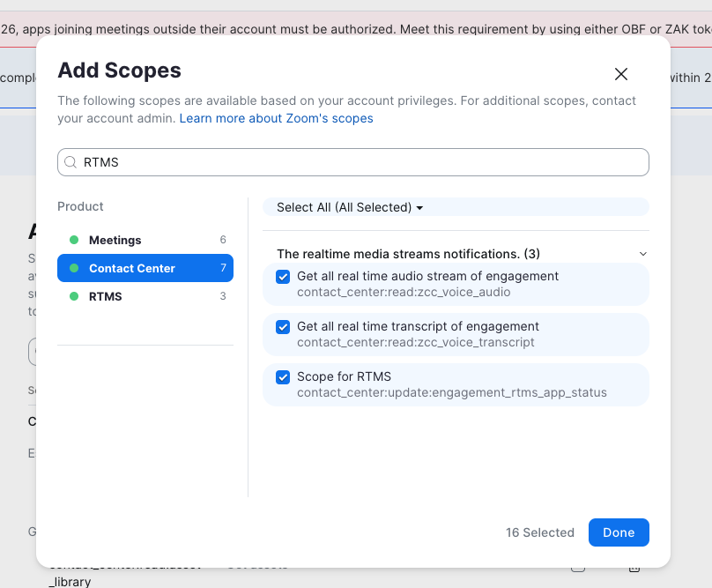Select the RTMS product
Screen dimensions: 712x588
click(x=145, y=296)
